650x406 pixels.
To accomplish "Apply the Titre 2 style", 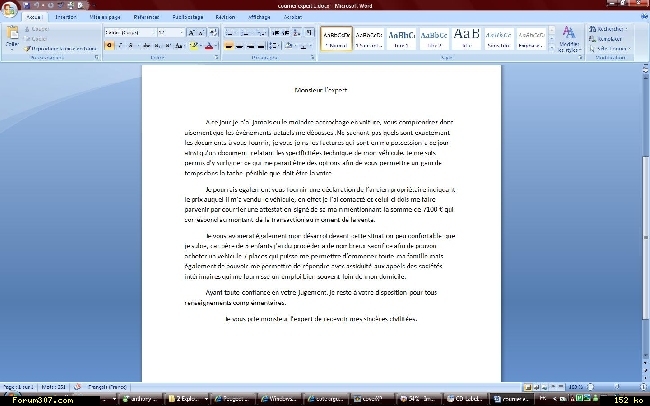I will (434, 39).
